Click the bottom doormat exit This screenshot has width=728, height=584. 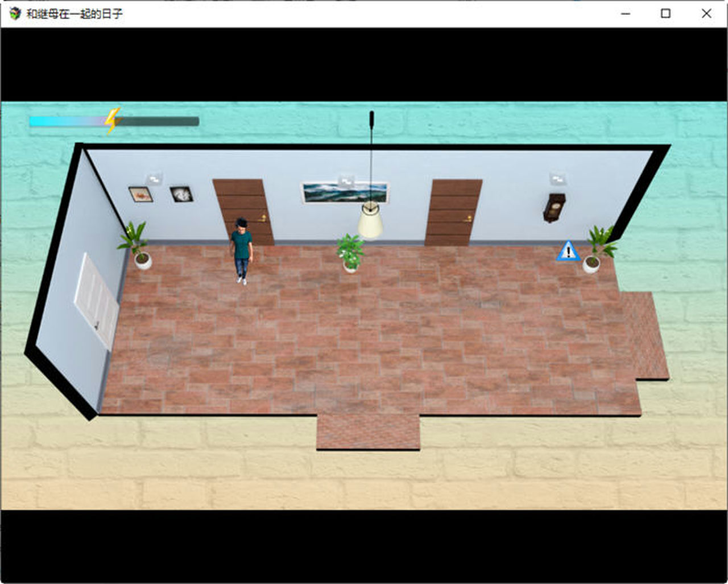point(368,432)
